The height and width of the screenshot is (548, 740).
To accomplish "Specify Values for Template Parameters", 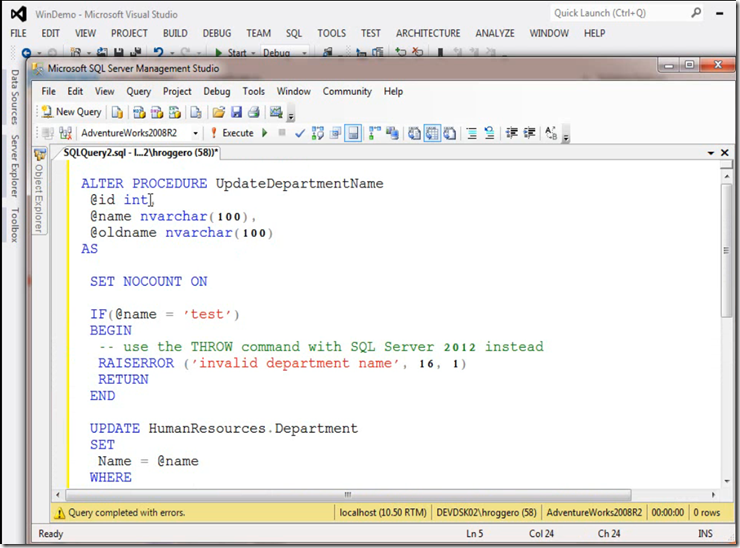I will tap(551, 134).
